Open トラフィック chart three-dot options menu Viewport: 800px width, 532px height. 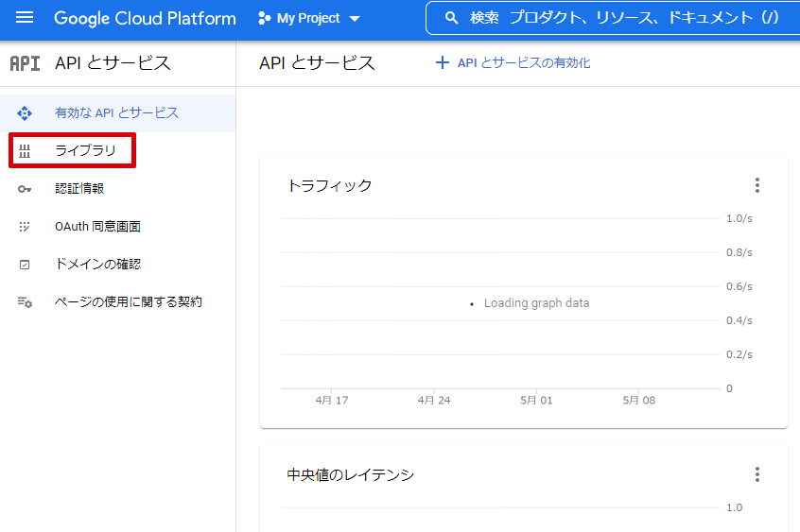[x=757, y=185]
